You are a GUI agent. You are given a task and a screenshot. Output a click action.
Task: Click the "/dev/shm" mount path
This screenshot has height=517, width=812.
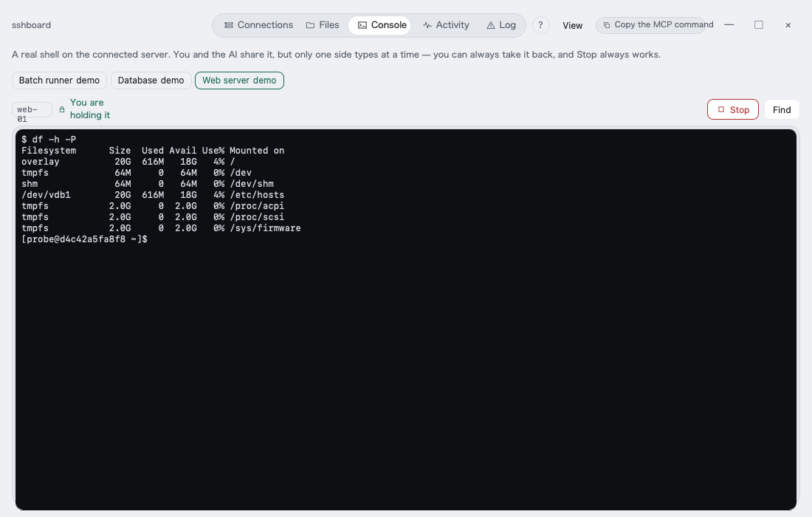(x=252, y=184)
